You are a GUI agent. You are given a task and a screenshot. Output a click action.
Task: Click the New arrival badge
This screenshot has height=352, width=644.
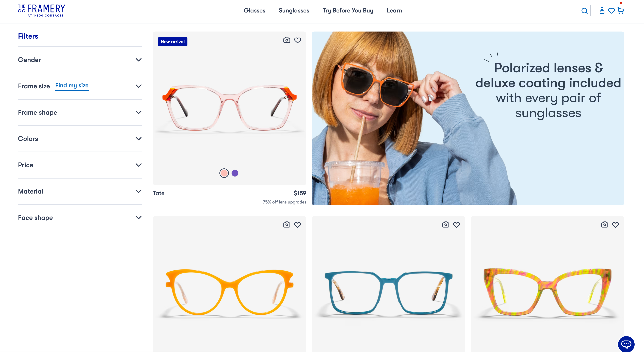pos(173,41)
